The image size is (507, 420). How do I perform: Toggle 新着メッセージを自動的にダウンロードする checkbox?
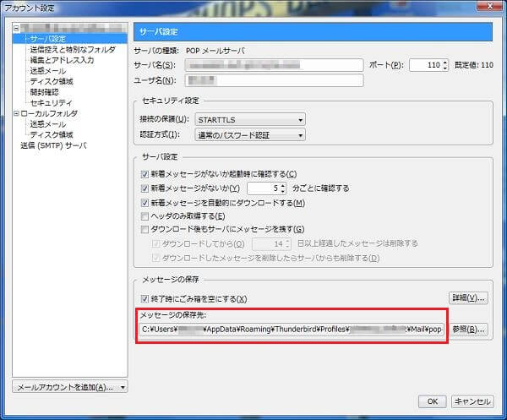coord(144,203)
